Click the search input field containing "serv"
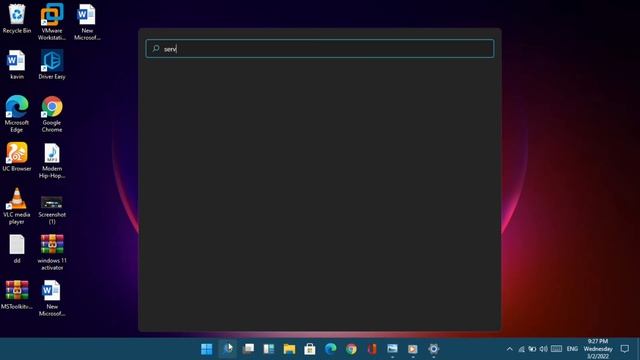640x360 pixels. (x=320, y=49)
